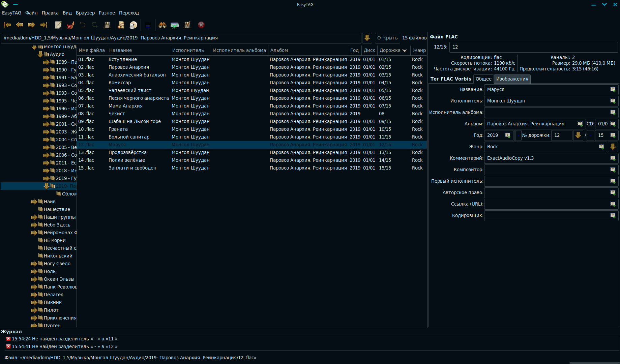Save files using the floppy disk icon
Screen dimensions: 620x364
[107, 25]
